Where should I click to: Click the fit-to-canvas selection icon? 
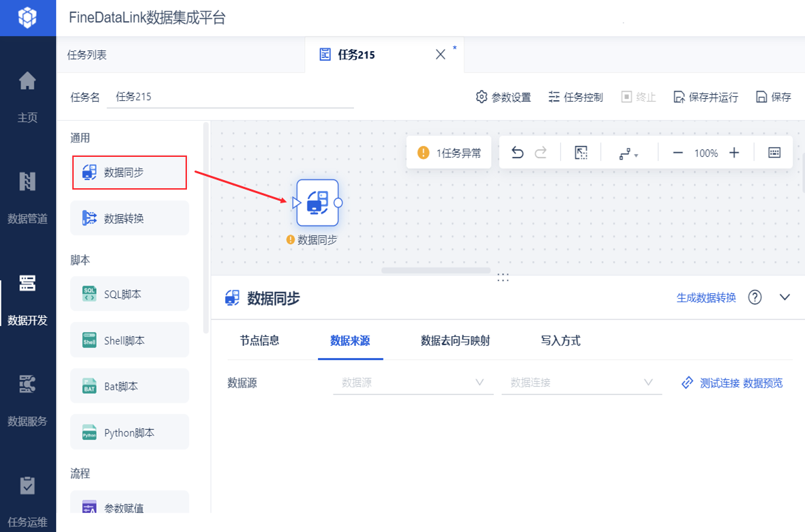(x=581, y=153)
